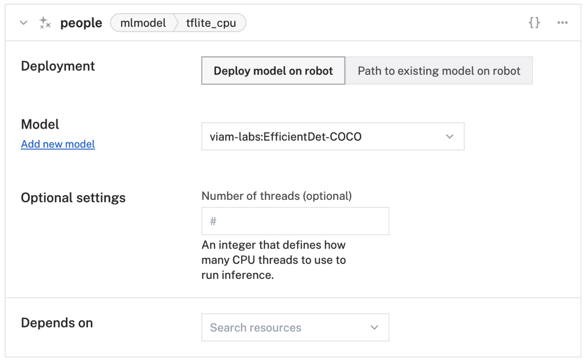Click the people service title

pyautogui.click(x=81, y=22)
